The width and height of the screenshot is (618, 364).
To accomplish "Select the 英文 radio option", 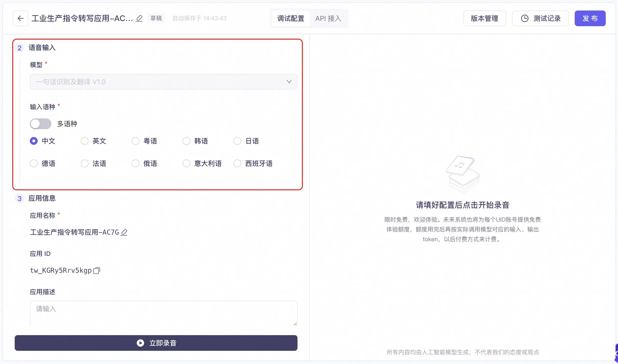I will tap(85, 141).
